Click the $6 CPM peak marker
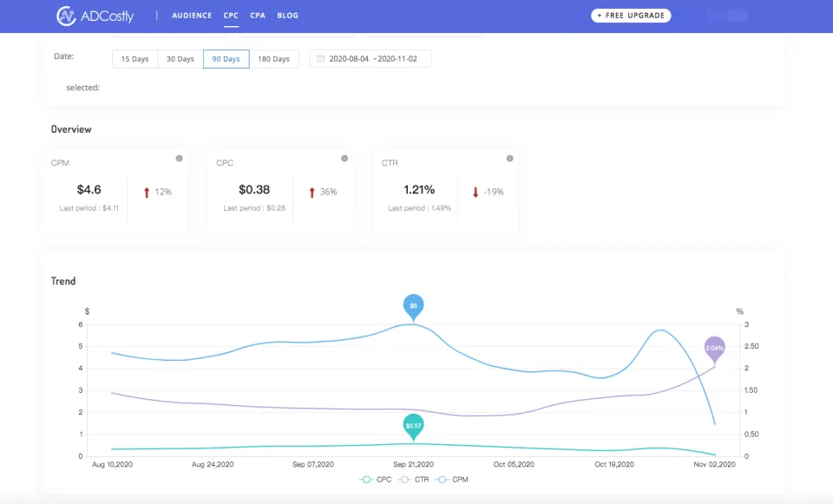Viewport: 833px width, 504px height. tap(414, 306)
